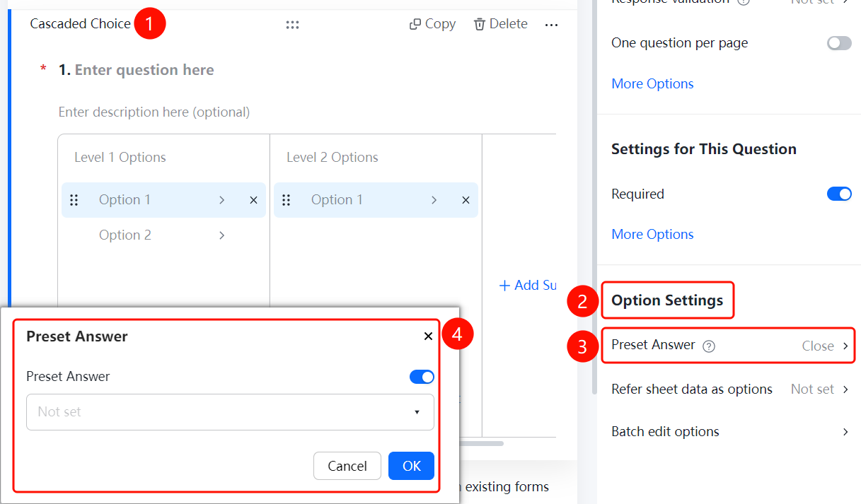Select Level 1 Option 2 text
This screenshot has width=861, height=504.
125,235
